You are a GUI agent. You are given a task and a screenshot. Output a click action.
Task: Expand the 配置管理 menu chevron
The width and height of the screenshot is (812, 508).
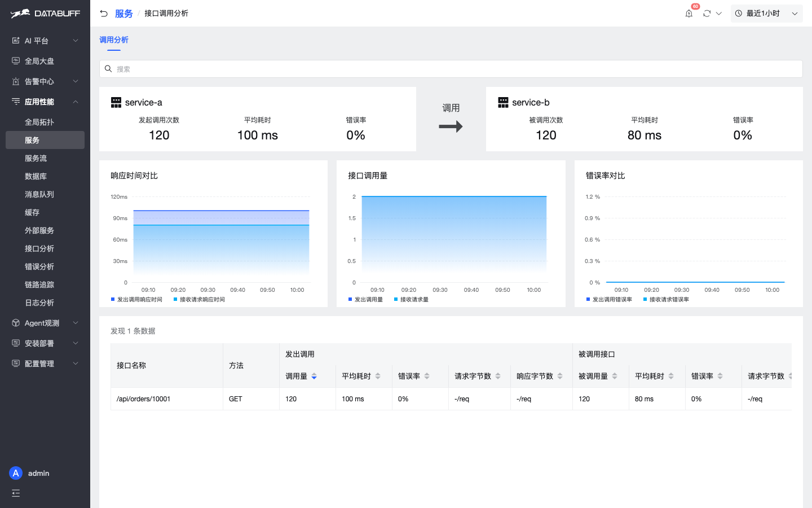pos(76,364)
